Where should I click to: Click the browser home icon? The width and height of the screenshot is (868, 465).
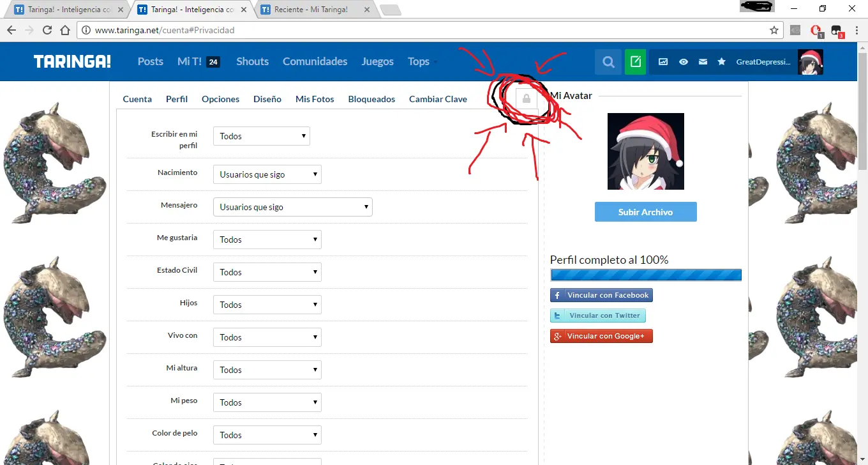tap(65, 30)
